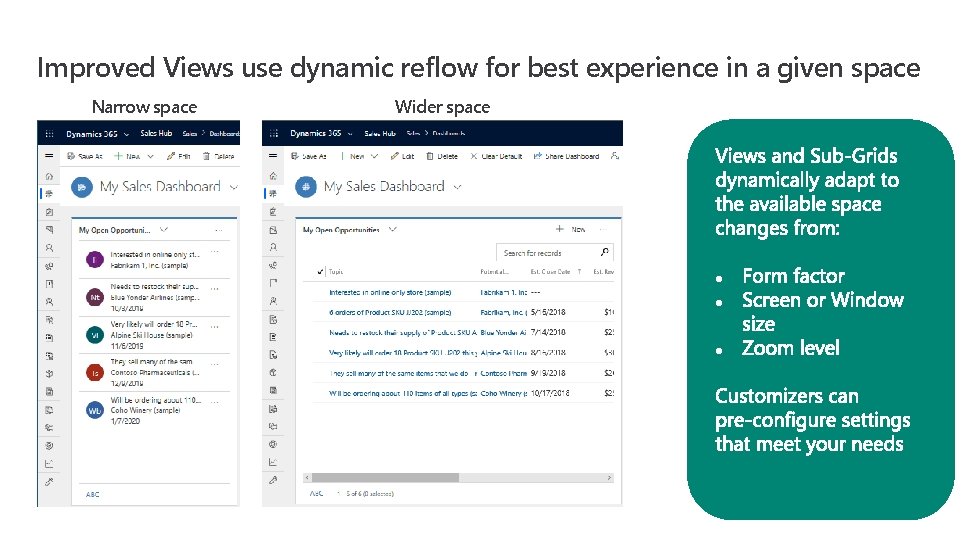This screenshot has height=551, width=979.
Task: Click 'Very likely will order 10 Product' link
Action: [403, 353]
